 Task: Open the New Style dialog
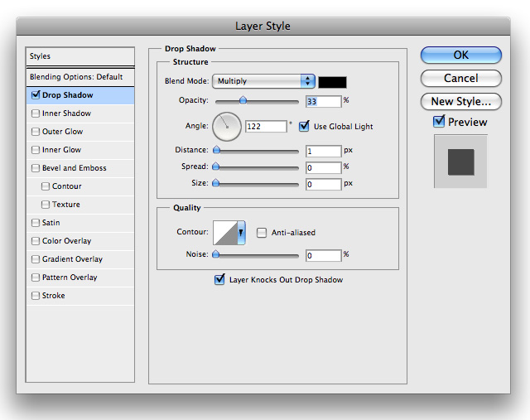coord(460,101)
